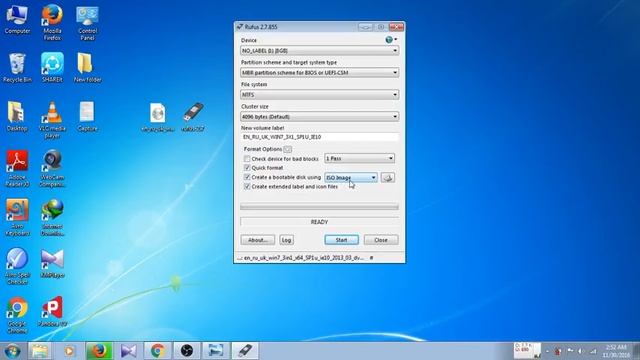The width and height of the screenshot is (640, 360).
Task: Click the About... button
Action: click(258, 240)
